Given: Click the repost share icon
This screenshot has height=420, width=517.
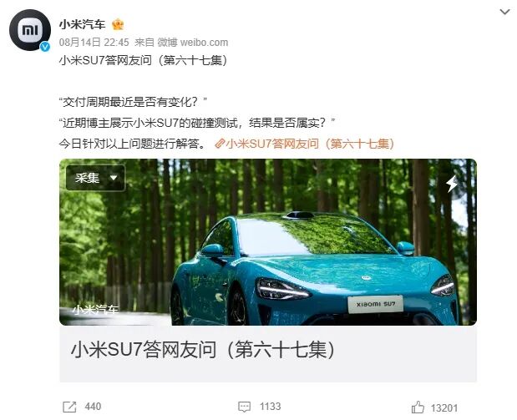Looking at the screenshot, I should 69,407.
